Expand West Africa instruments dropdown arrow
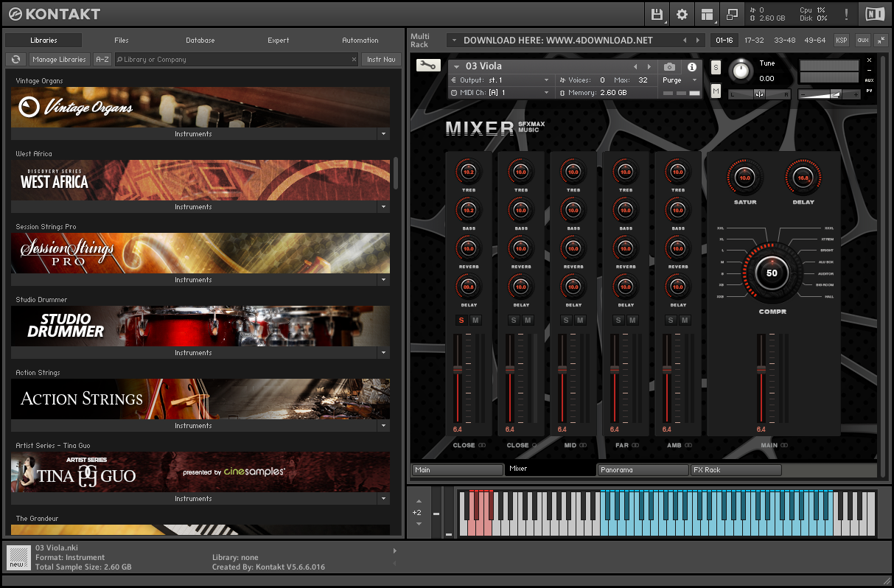Viewport: 894px width, 588px height. click(x=383, y=207)
